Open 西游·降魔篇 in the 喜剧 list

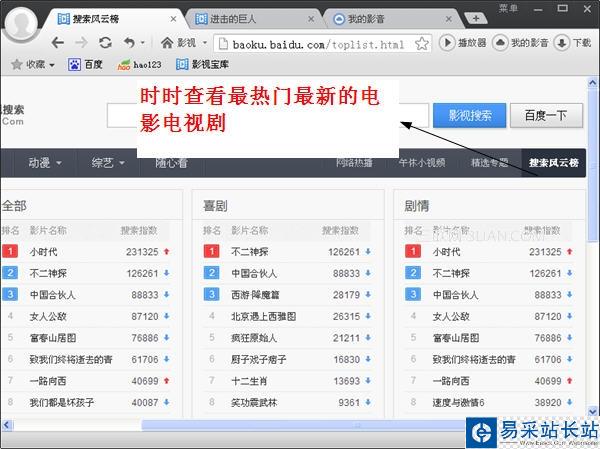(x=255, y=295)
